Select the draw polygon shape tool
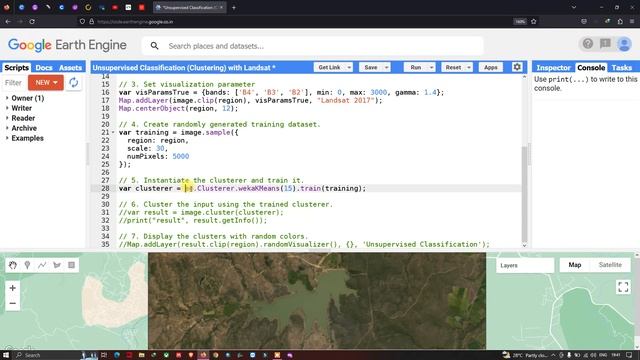 point(57,265)
